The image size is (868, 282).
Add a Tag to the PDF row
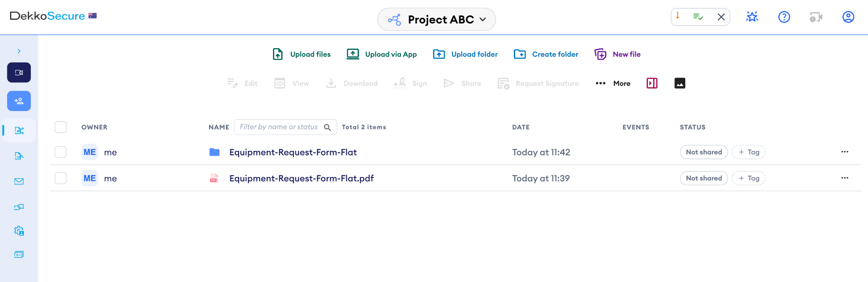pos(749,178)
